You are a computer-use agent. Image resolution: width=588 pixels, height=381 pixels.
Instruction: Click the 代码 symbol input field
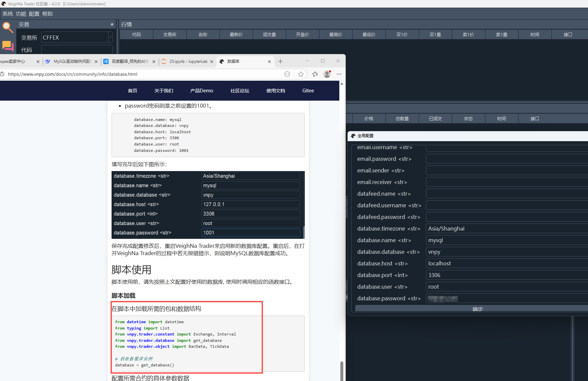pyautogui.click(x=77, y=50)
